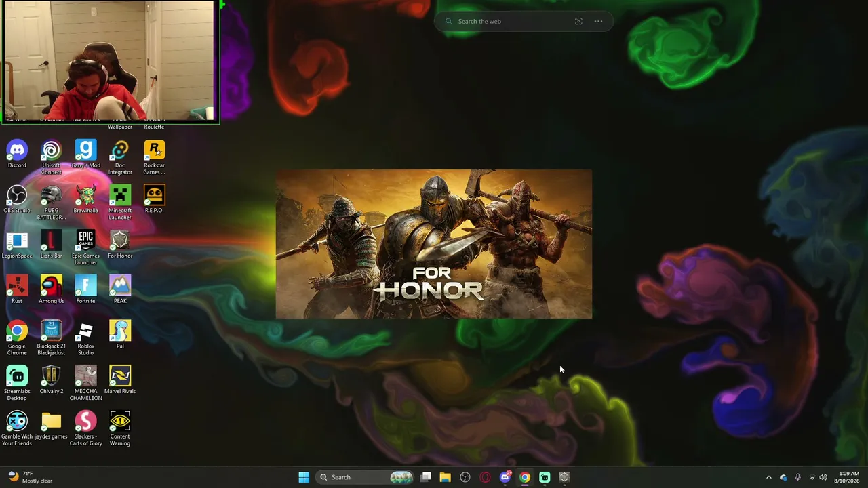
Task: Open the Wi-Fi network tray icon
Action: [x=812, y=477]
